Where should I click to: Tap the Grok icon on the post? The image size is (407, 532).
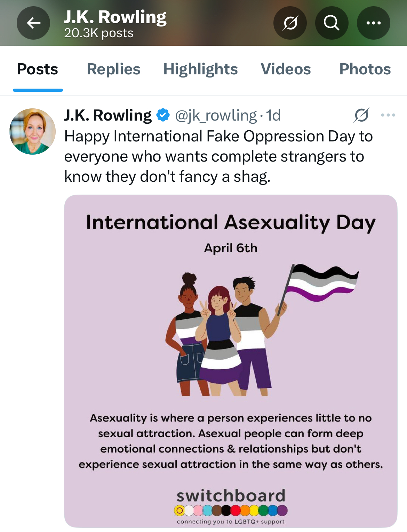click(x=361, y=115)
